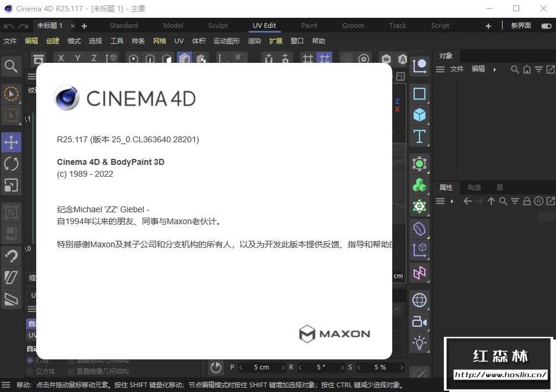Increase the S value with right arrow
Screen dimensions: 556x392
401,368
